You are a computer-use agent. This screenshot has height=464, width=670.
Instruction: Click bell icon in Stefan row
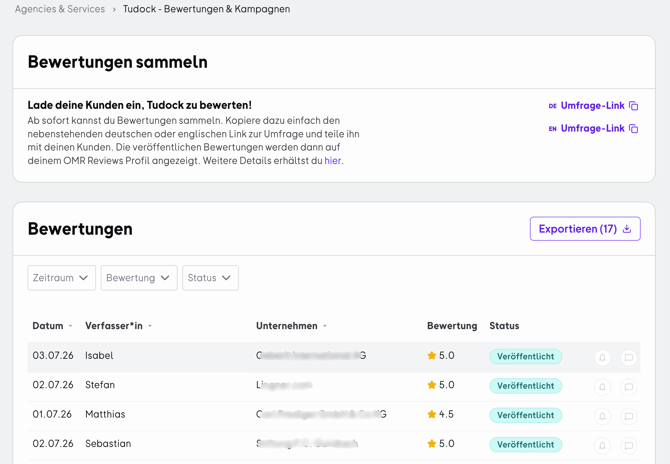[602, 387]
